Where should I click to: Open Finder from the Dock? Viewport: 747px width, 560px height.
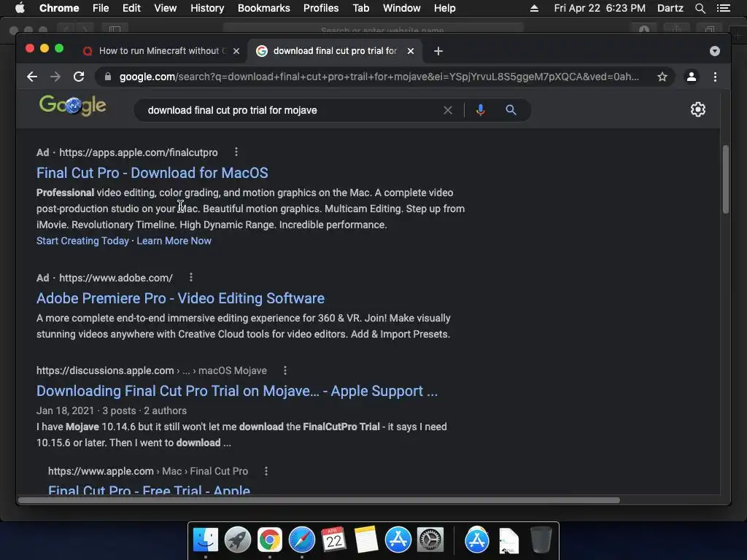[x=206, y=540]
